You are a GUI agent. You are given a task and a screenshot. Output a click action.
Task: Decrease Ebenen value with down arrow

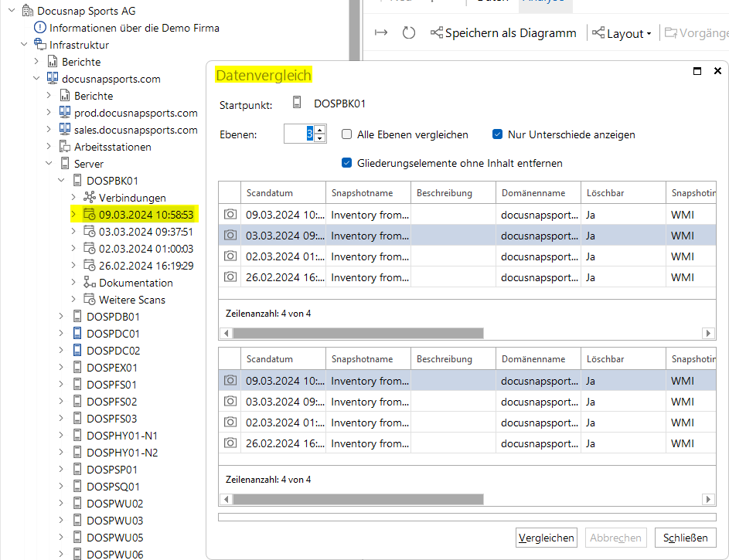click(x=319, y=138)
